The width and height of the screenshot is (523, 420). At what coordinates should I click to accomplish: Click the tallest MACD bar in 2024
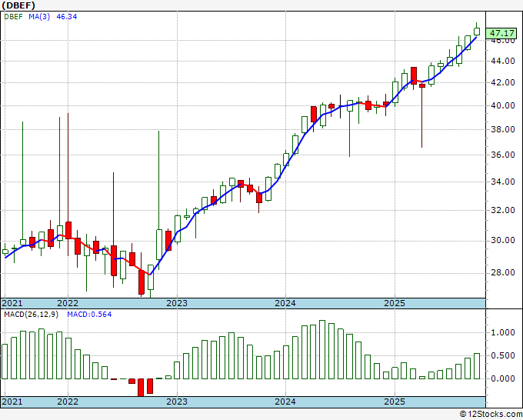322,349
